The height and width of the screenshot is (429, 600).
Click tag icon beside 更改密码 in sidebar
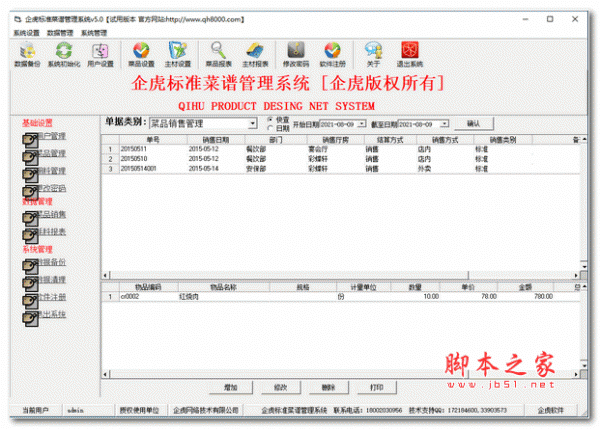[30, 192]
